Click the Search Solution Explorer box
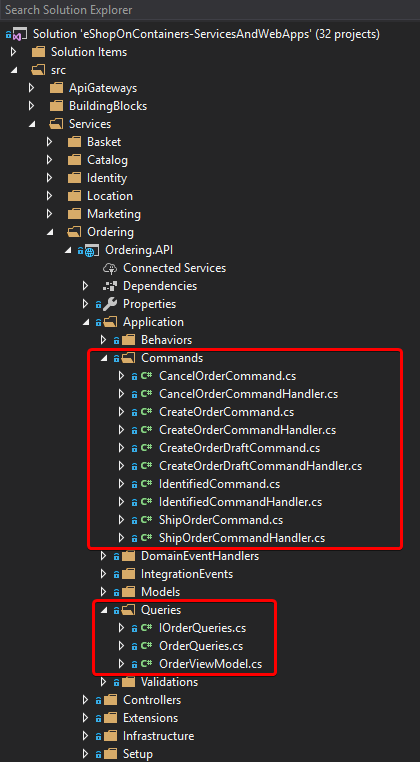The height and width of the screenshot is (762, 420). coord(210,10)
